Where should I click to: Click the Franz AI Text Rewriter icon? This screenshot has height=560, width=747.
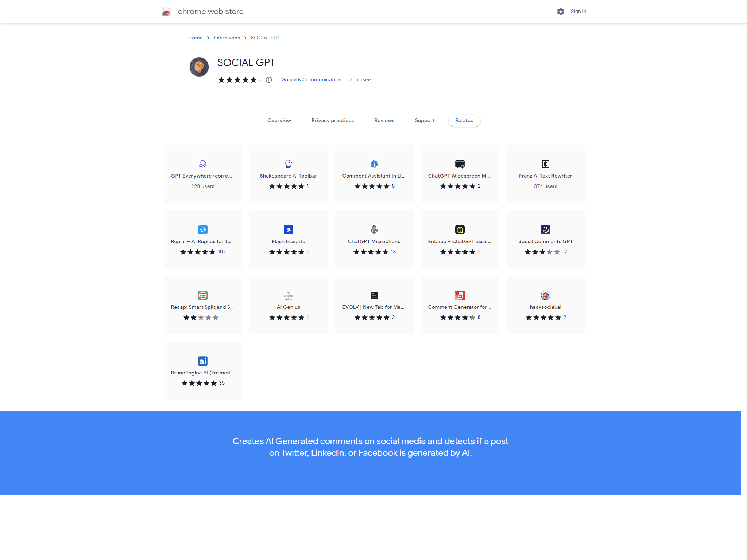(x=546, y=164)
